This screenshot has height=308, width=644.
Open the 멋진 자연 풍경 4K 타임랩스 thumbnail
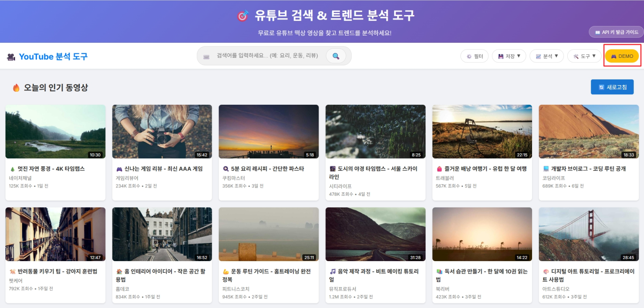(55, 132)
